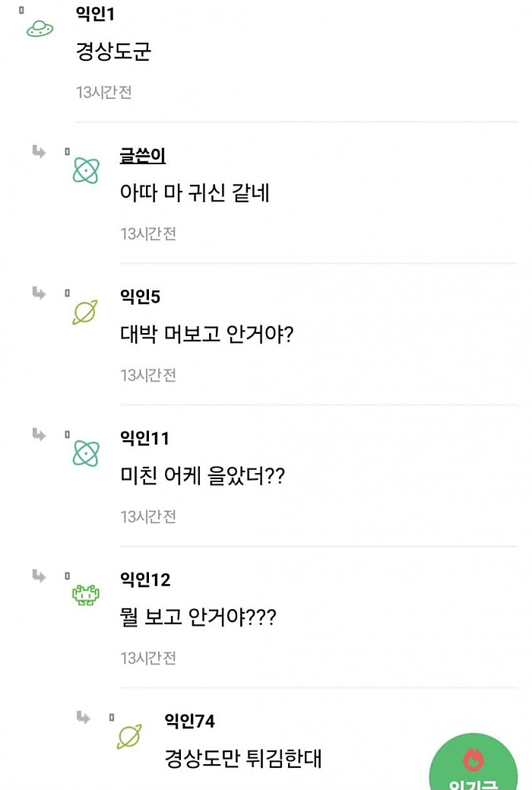The height and width of the screenshot is (790, 532).
Task: Click the nested reply arrow beside 익인74
Action: [x=82, y=715]
